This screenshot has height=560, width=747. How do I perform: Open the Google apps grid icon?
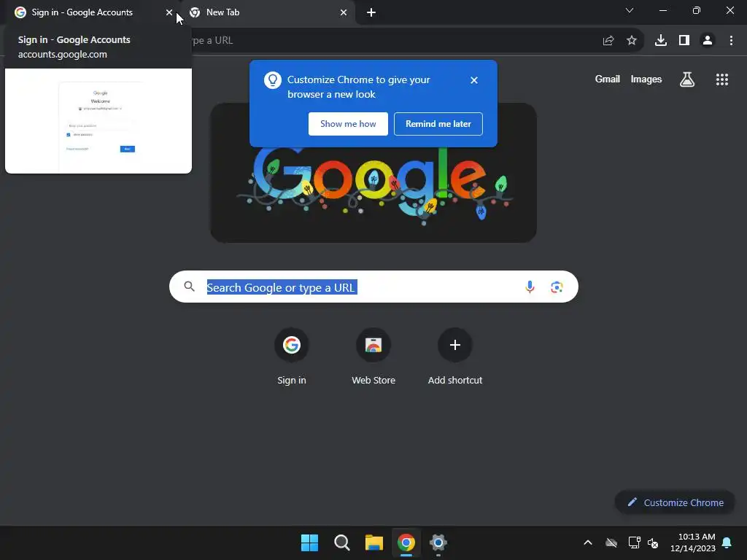pos(722,79)
